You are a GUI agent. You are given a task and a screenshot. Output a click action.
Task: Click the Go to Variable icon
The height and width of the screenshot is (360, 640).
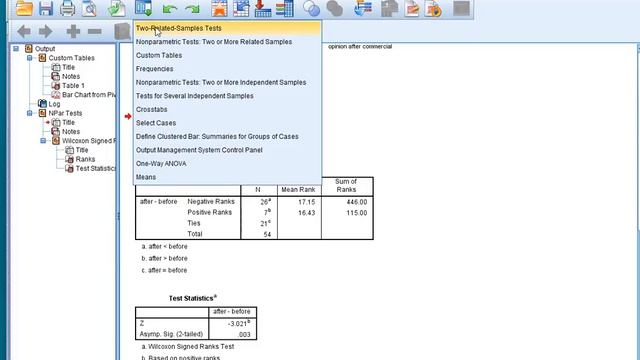pos(263,8)
